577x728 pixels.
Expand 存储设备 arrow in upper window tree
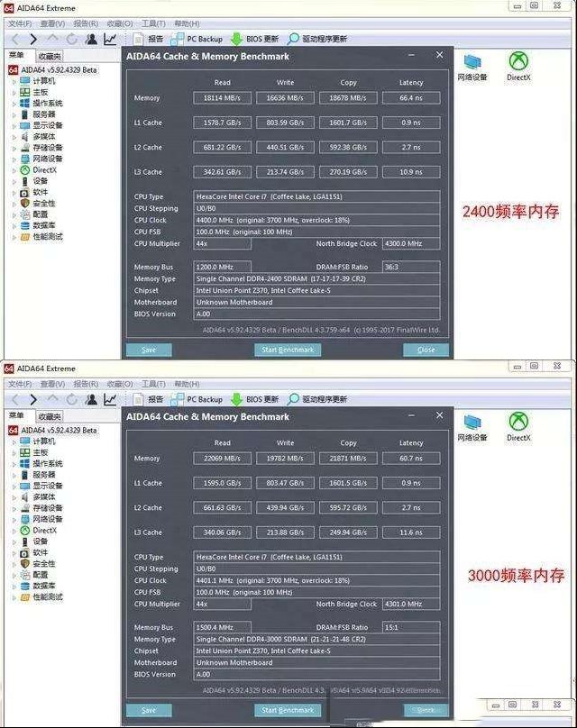click(14, 148)
